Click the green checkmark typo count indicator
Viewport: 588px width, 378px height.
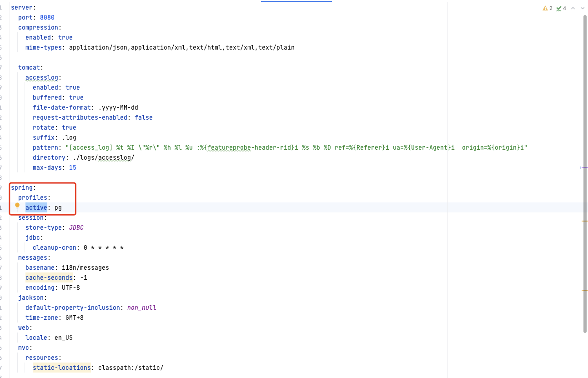pos(561,8)
